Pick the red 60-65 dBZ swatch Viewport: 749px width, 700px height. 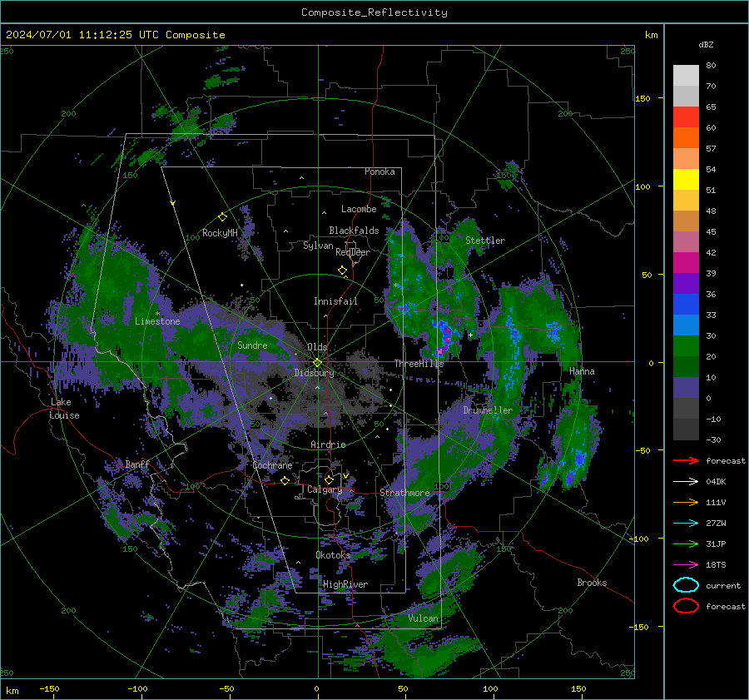(686, 117)
